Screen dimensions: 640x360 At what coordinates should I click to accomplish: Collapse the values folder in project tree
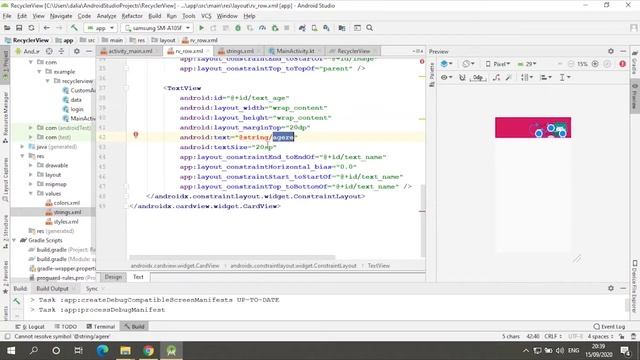pyautogui.click(x=31, y=193)
